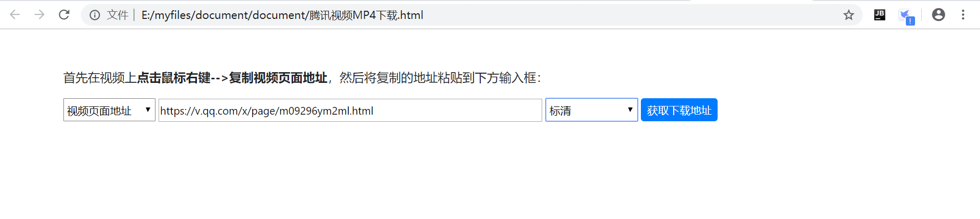Expand the 标清 quality dropdown
This screenshot has height=219, width=980.
592,110
